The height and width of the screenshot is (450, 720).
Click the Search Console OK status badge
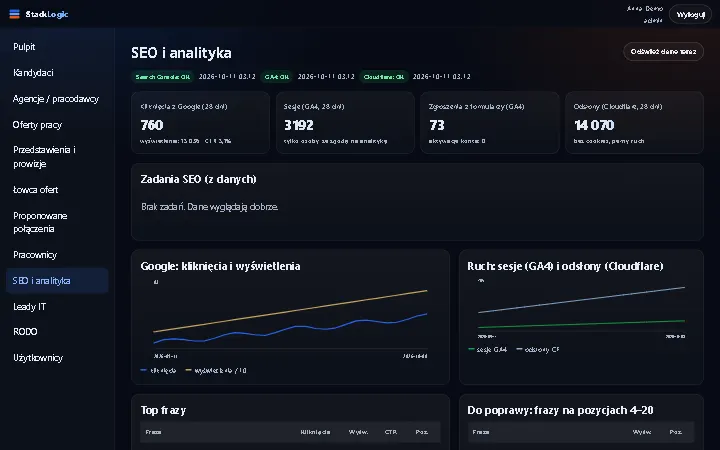point(163,77)
